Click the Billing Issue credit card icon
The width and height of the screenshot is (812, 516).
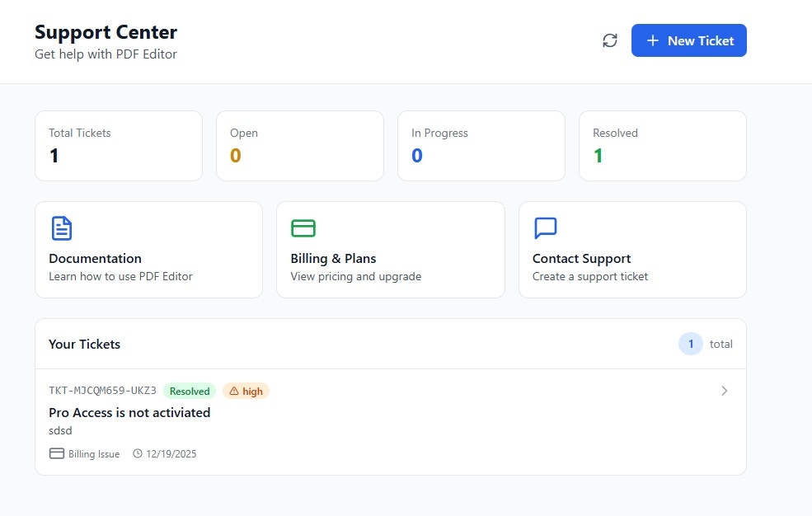coord(56,453)
